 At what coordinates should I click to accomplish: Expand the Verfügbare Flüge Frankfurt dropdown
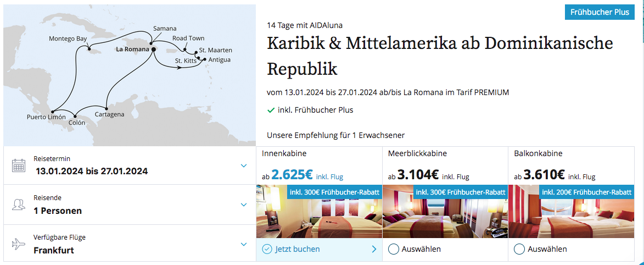[x=244, y=245]
